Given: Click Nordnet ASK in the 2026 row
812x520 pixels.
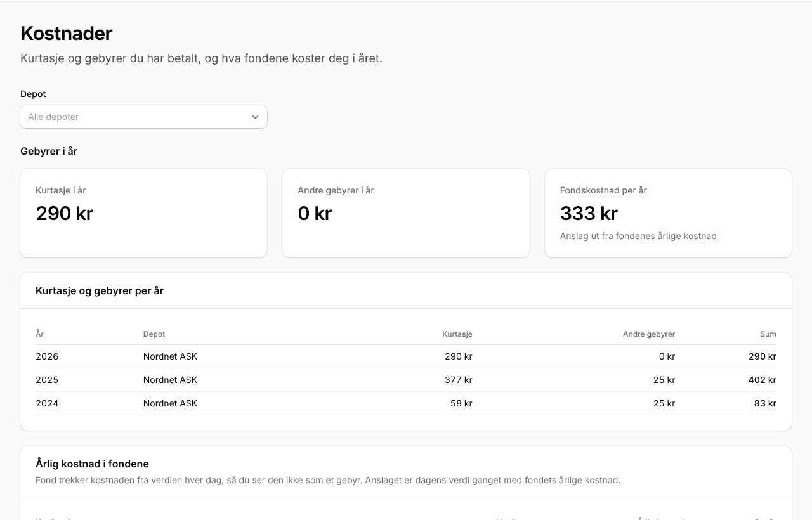Looking at the screenshot, I should click(170, 356).
